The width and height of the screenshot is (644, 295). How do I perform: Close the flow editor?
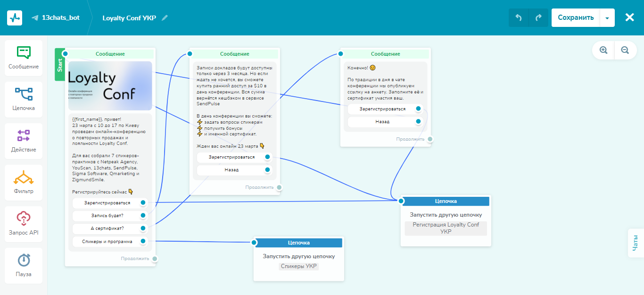point(629,17)
